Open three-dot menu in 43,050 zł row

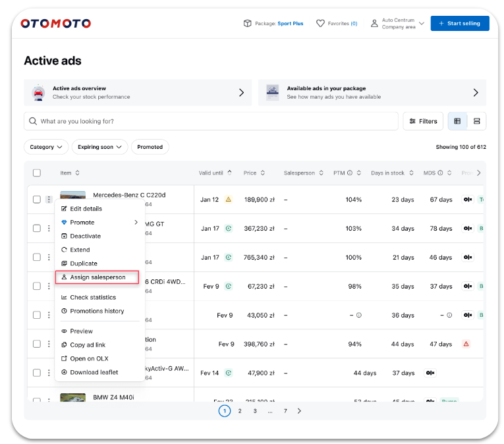tap(49, 315)
